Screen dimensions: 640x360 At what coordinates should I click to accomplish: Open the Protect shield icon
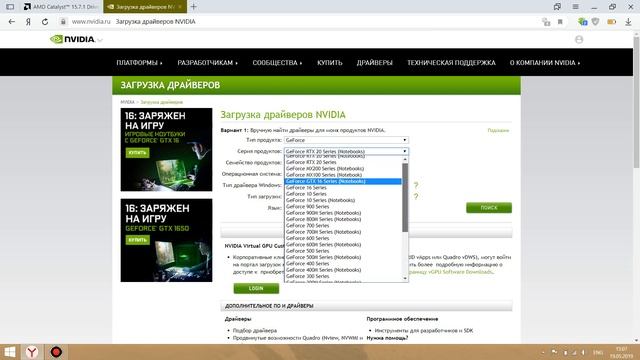click(596, 22)
